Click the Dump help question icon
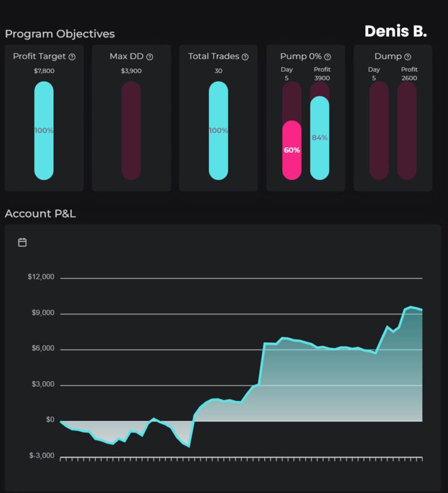Viewport: 448px width, 493px height. point(407,57)
